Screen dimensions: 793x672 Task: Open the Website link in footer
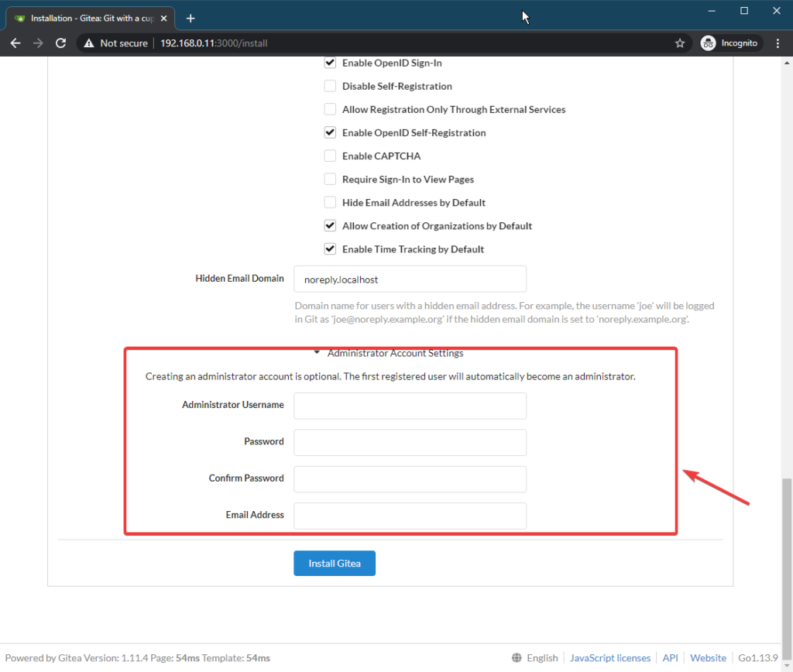tap(708, 658)
